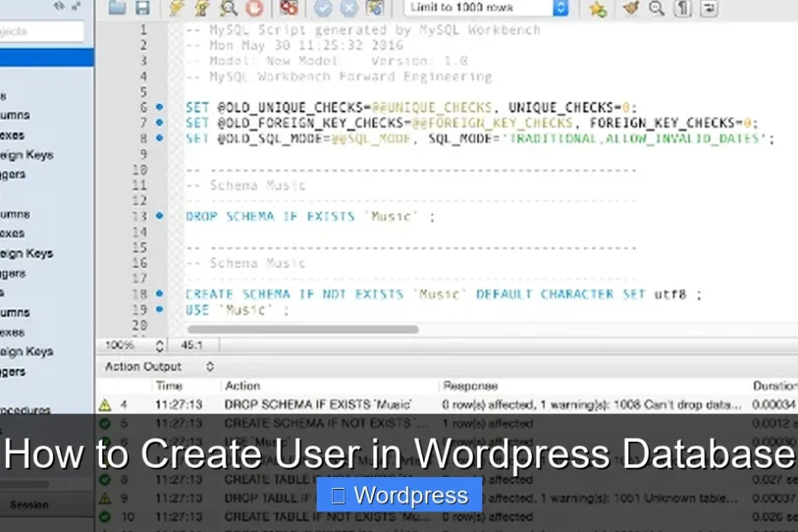The height and width of the screenshot is (532, 798).
Task: Rollback the current transaction
Action: pos(348,9)
